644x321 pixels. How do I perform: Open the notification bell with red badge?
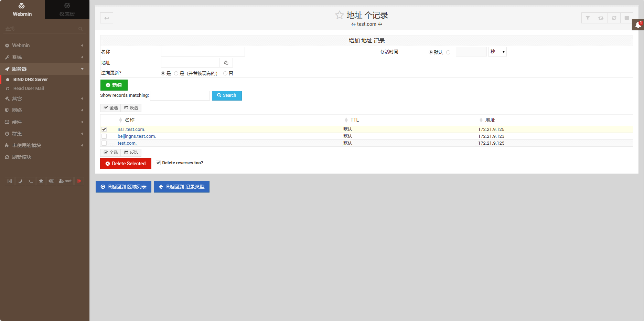tap(638, 25)
